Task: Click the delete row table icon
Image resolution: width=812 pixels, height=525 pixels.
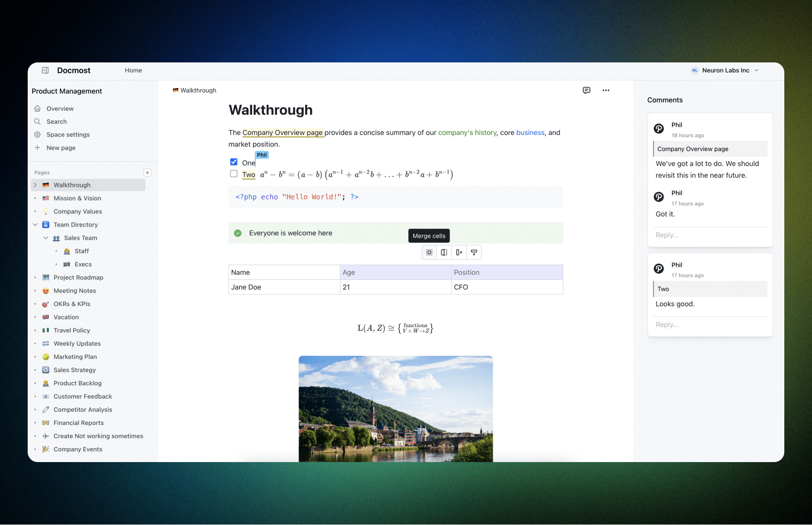Action: [474, 252]
